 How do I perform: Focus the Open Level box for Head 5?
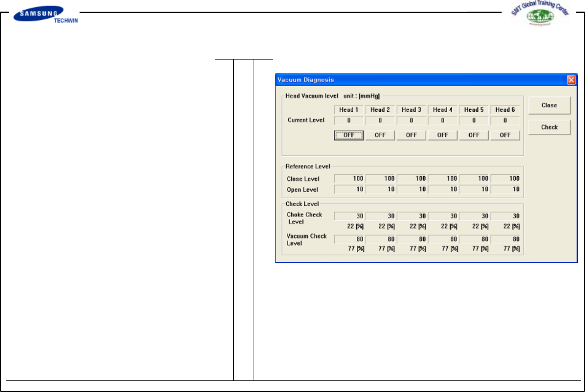click(474, 189)
